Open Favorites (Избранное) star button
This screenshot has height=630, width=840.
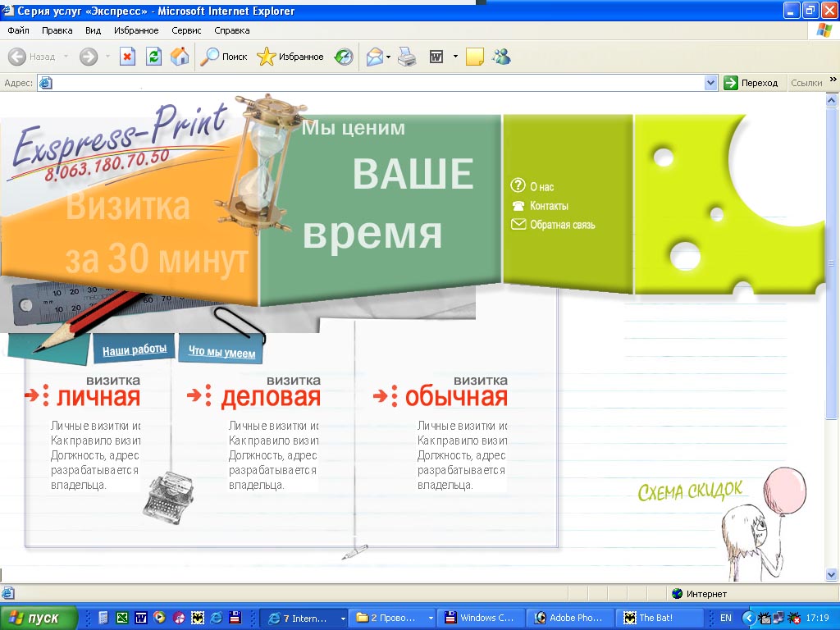pos(290,57)
